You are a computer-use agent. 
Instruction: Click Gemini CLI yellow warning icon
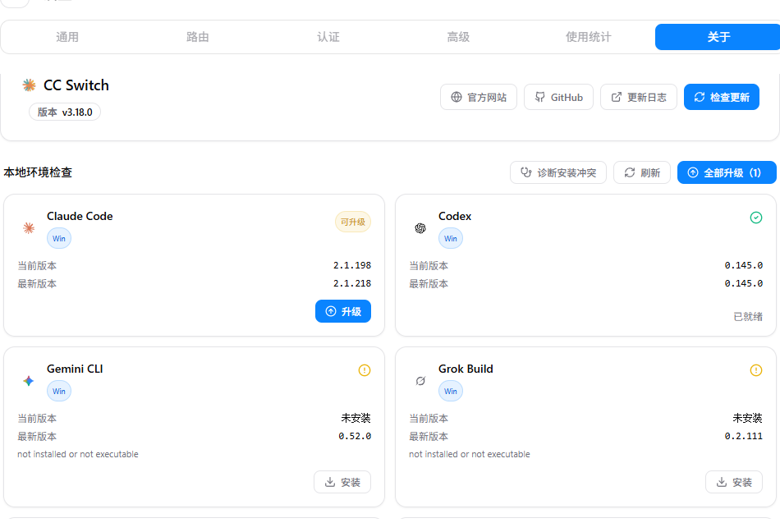tap(365, 370)
